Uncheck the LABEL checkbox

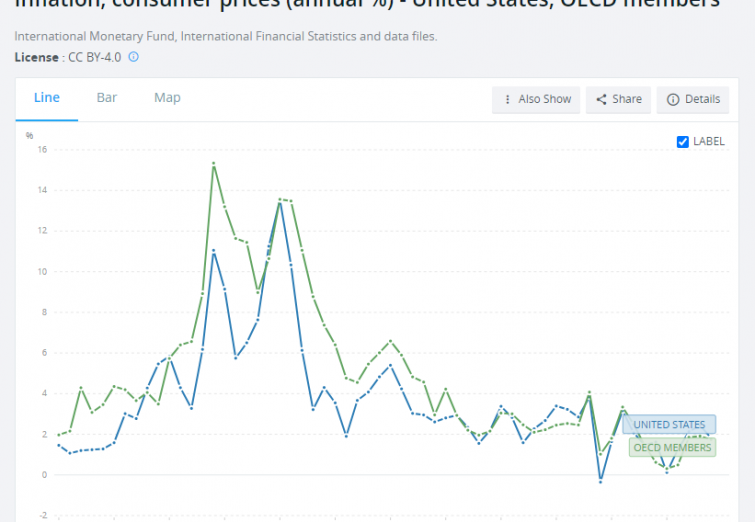pos(683,141)
